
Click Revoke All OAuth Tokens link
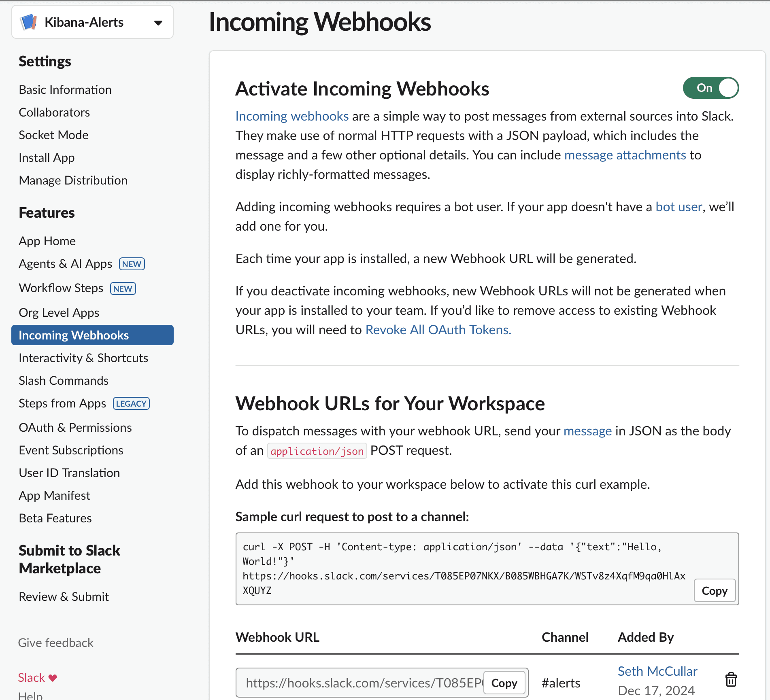pos(438,330)
